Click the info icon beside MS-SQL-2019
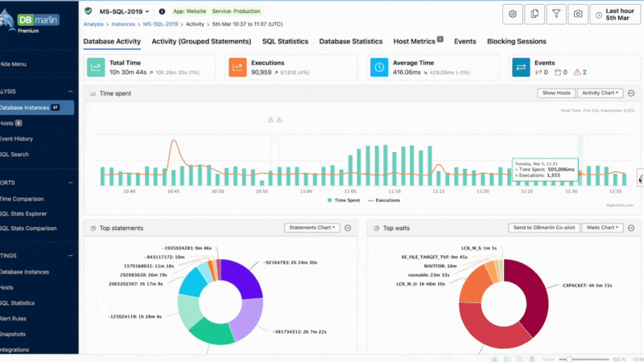The width and height of the screenshot is (644, 362). pyautogui.click(x=162, y=12)
